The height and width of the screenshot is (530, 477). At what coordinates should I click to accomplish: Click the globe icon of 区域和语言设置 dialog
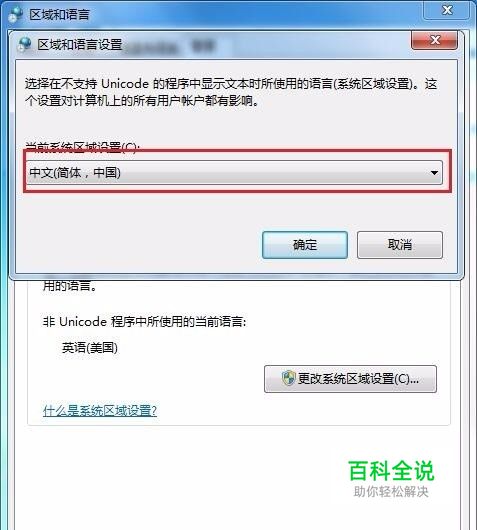(24, 44)
